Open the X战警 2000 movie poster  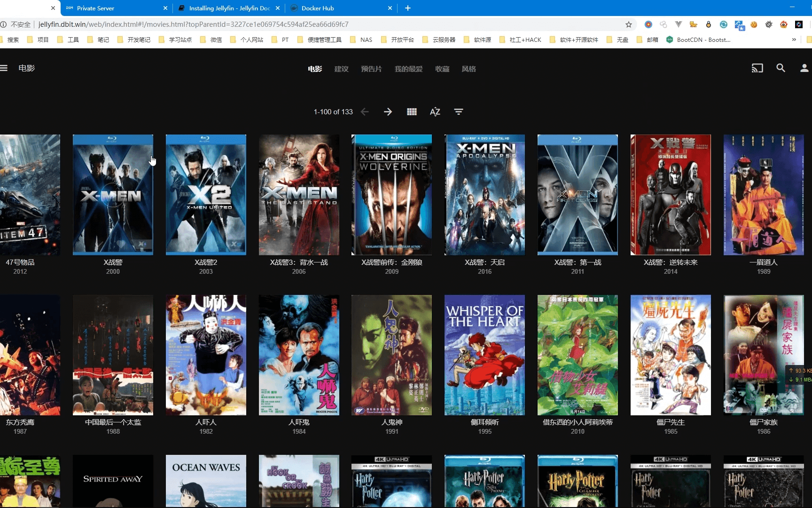pos(113,195)
